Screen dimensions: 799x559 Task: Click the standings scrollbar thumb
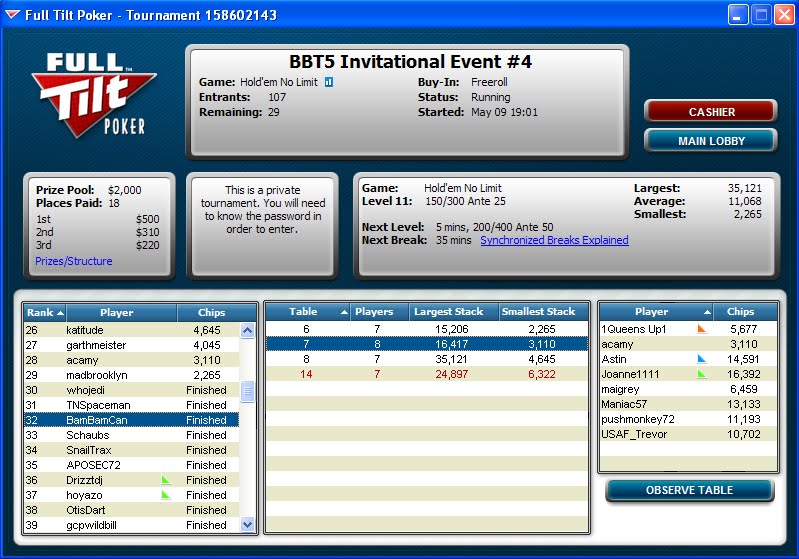(x=247, y=391)
